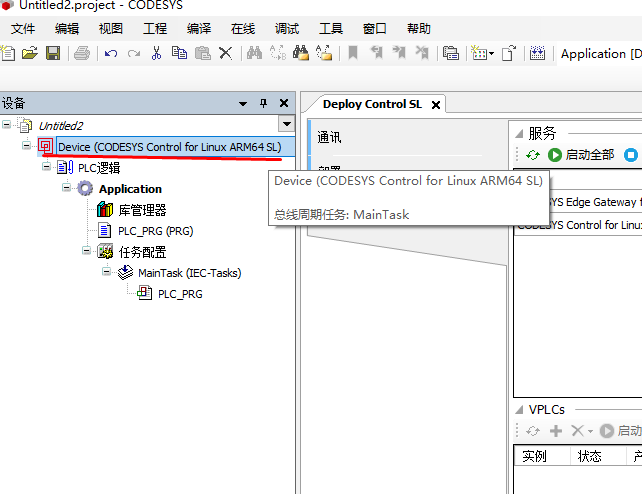Go to previous bookmark icon
This screenshot has height=494, width=642.
click(376, 53)
